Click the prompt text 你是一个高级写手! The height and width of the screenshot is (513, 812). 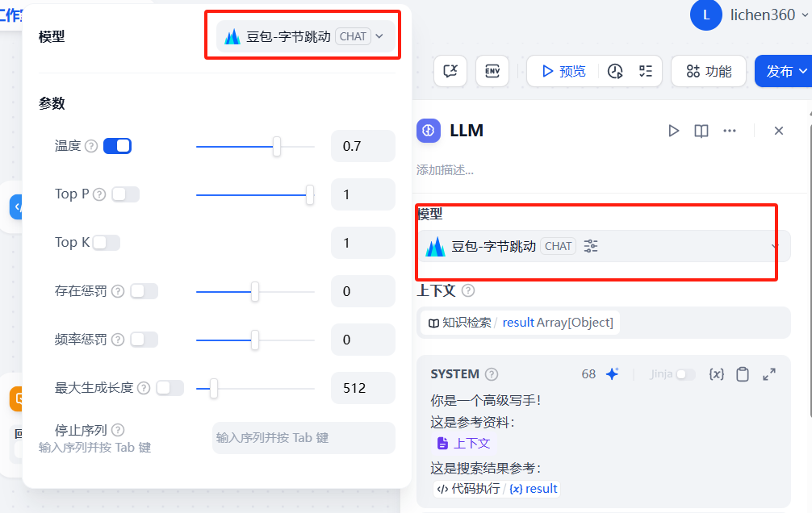[x=486, y=400]
